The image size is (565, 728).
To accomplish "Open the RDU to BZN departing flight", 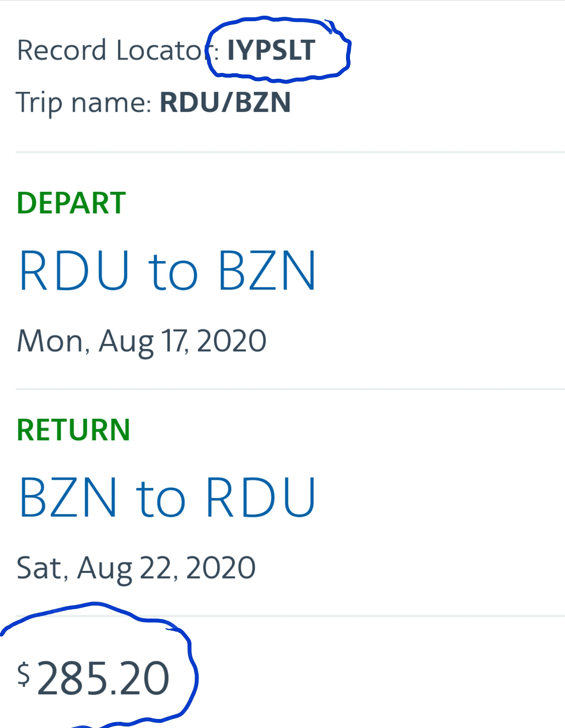I will coord(167,271).
